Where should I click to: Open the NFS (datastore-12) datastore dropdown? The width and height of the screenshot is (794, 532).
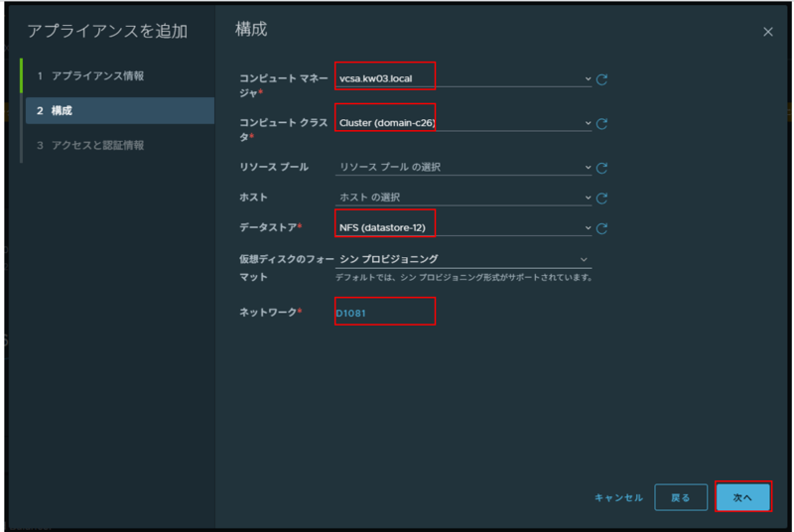click(463, 227)
